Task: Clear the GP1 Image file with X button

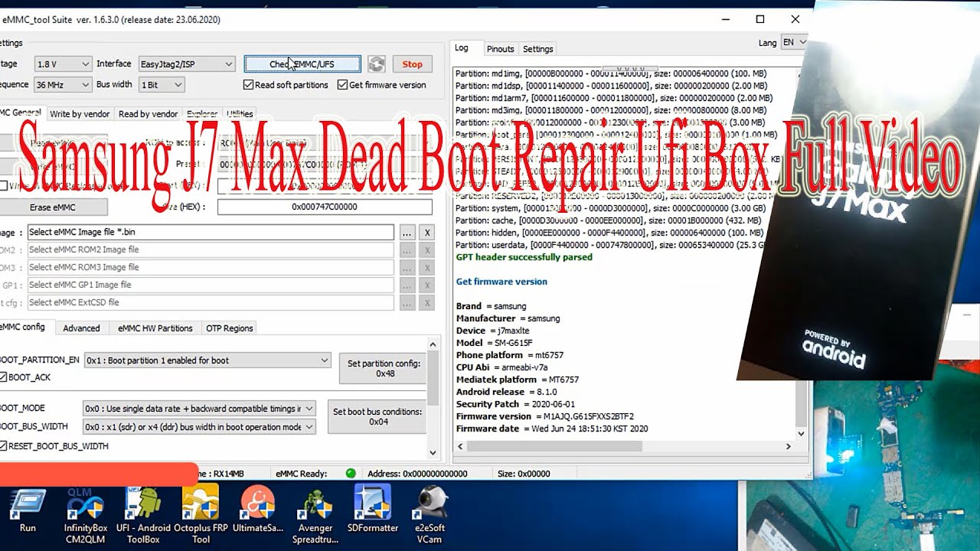Action: coord(428,285)
